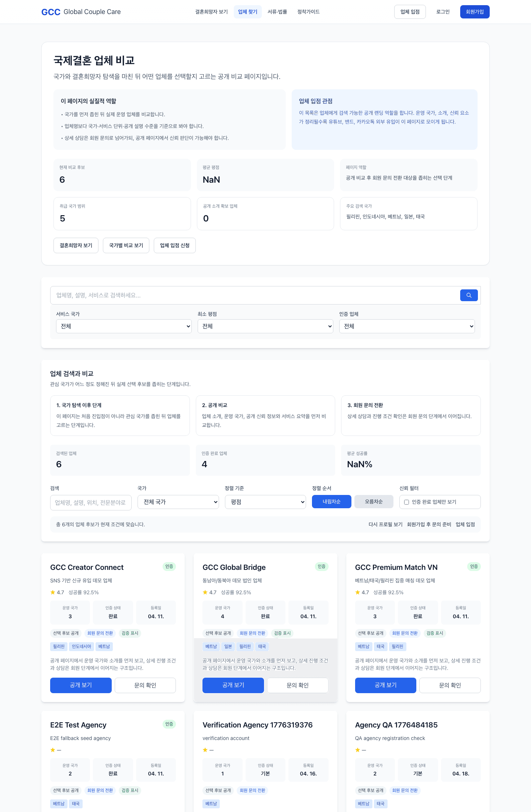Screen dimensions: 531x812
Task: Switch sort order to 오름차순
Action: point(374,502)
